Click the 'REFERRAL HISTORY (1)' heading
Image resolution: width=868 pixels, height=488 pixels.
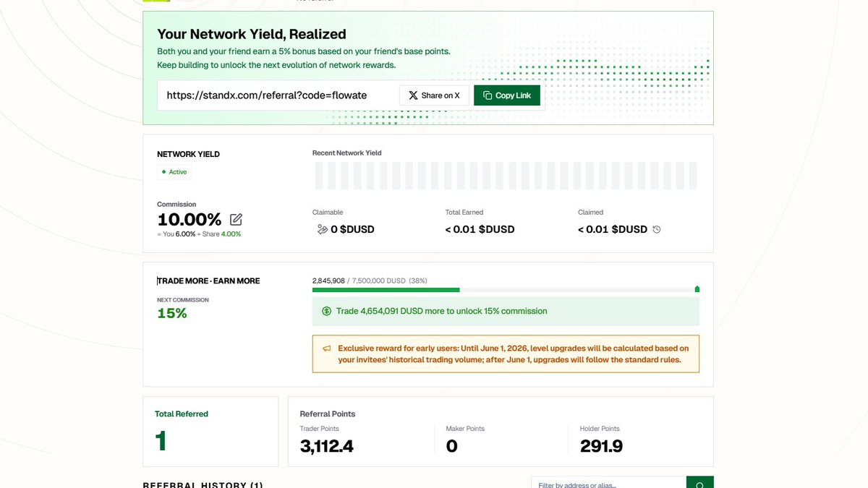(x=203, y=484)
